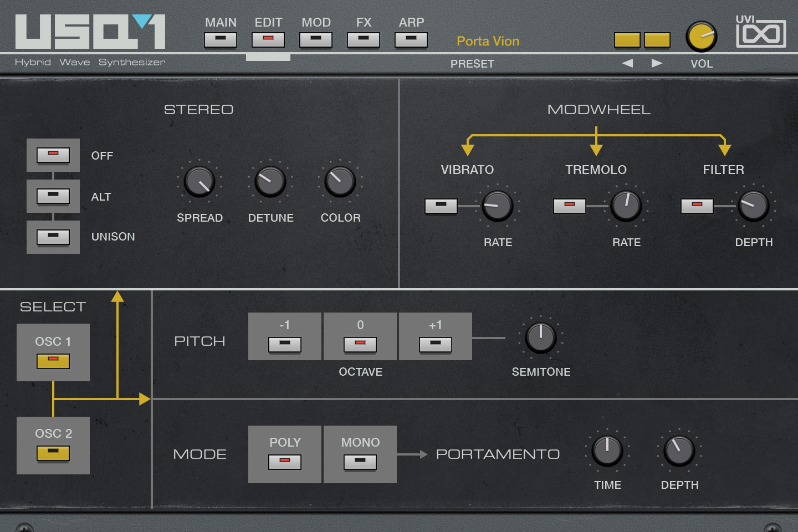Select OSC 2 for editing
The image size is (798, 532).
[x=53, y=453]
